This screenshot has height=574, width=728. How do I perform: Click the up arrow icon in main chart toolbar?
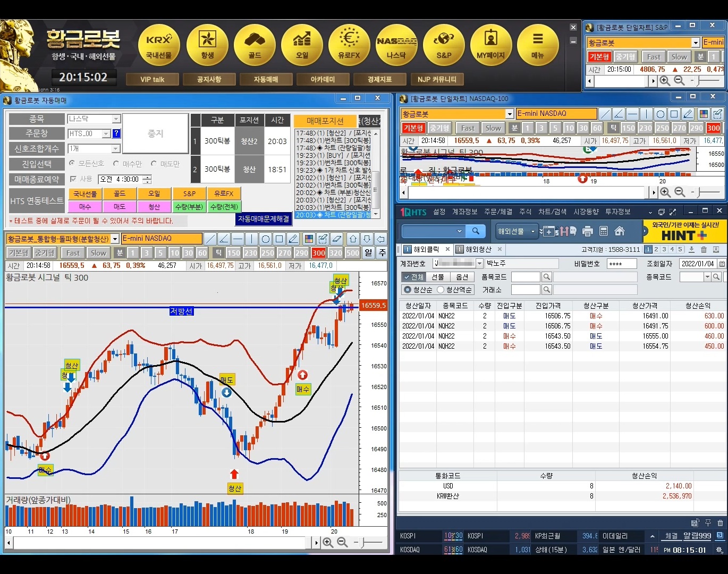tap(353, 239)
